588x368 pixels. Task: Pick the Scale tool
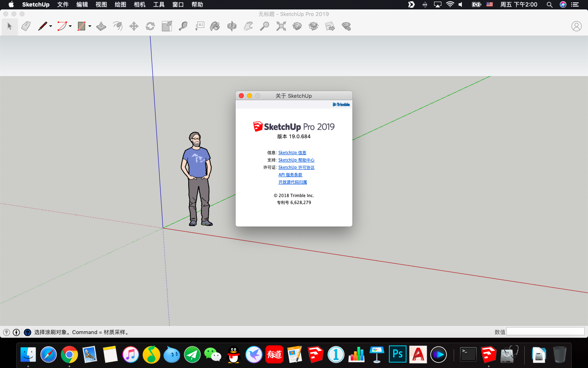tap(167, 27)
